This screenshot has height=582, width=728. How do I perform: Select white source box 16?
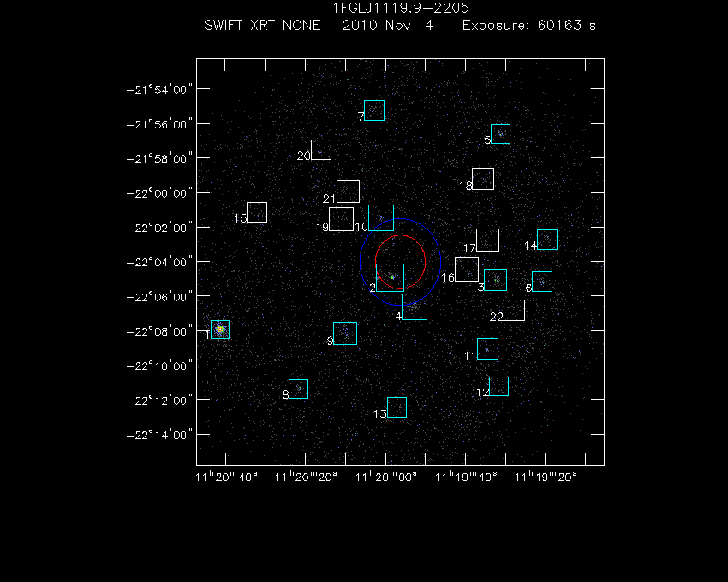467,270
